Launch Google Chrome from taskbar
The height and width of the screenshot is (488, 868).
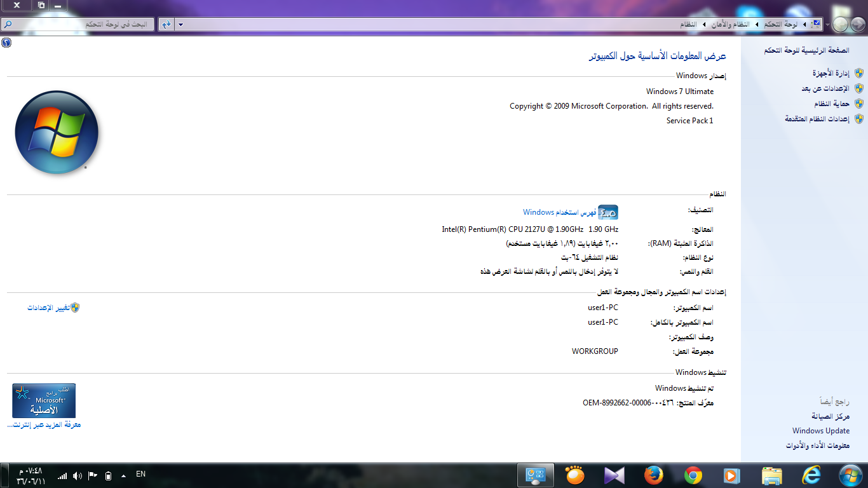click(x=693, y=475)
